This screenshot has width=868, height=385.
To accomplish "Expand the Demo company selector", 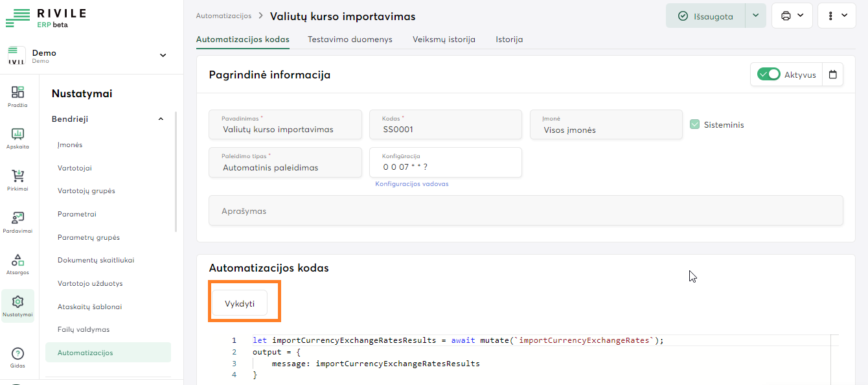I will pos(163,56).
